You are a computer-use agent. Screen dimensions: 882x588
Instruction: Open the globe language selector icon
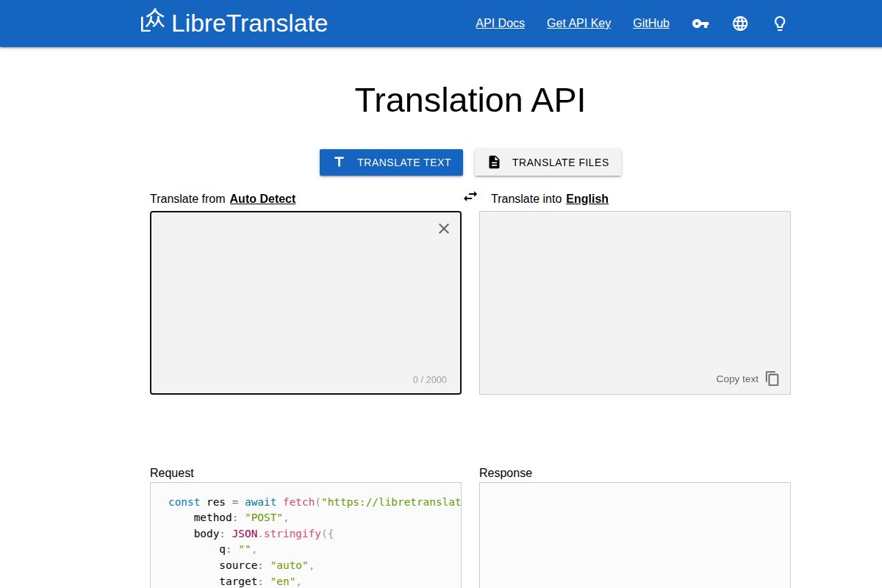[740, 24]
